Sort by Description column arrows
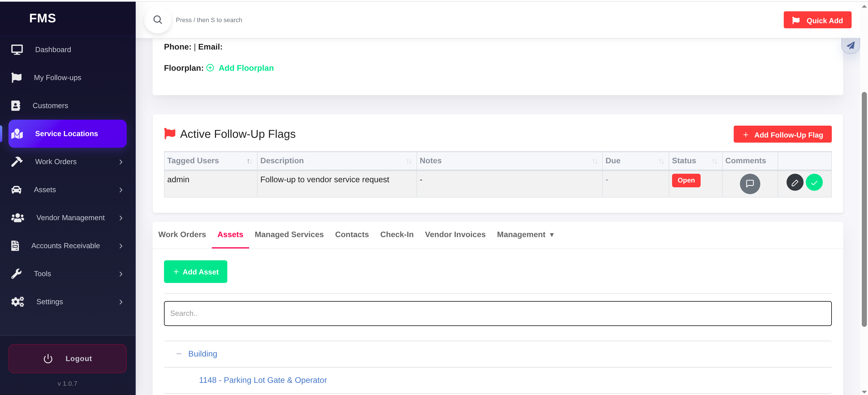This screenshot has width=868, height=395. (409, 161)
